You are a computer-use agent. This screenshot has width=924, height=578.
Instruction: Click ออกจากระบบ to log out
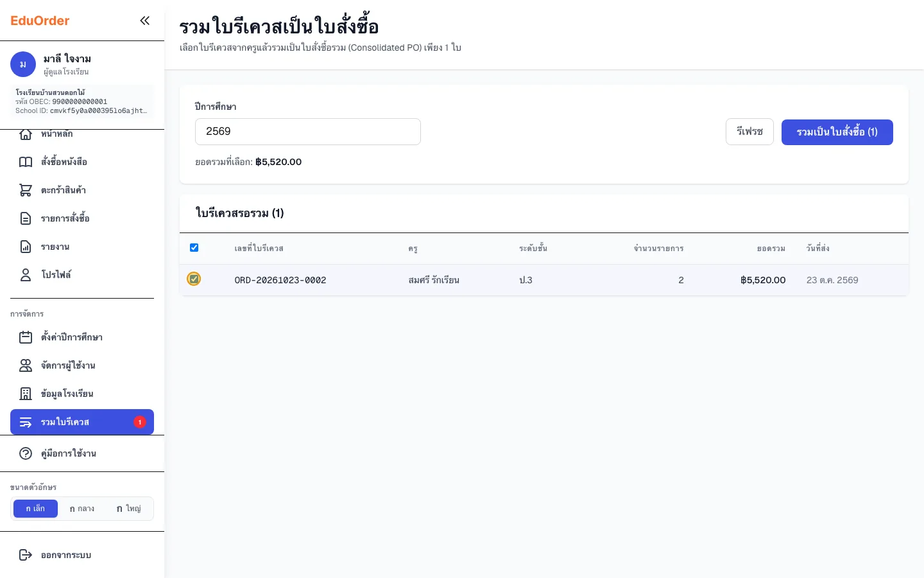tap(82, 555)
